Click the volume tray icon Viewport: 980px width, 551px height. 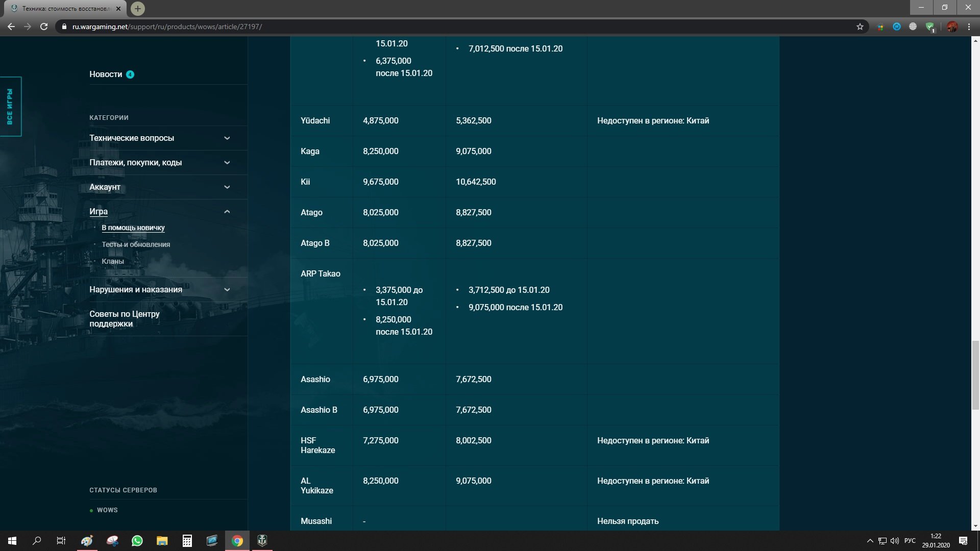point(894,541)
